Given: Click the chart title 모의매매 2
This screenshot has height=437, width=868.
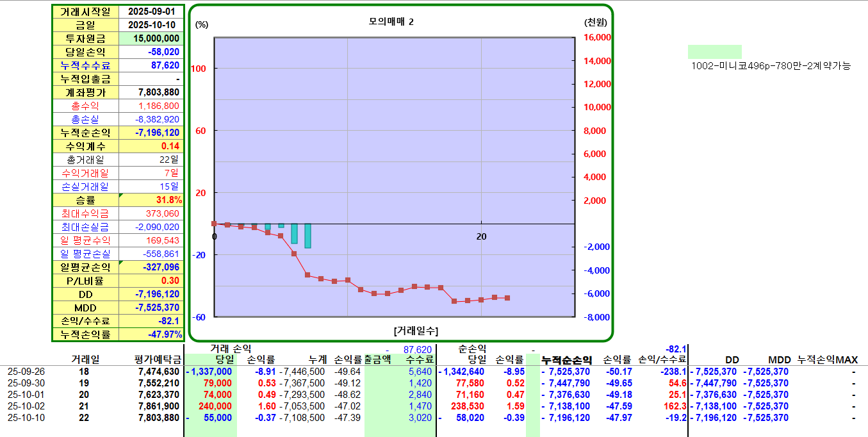Looking at the screenshot, I should coord(391,22).
